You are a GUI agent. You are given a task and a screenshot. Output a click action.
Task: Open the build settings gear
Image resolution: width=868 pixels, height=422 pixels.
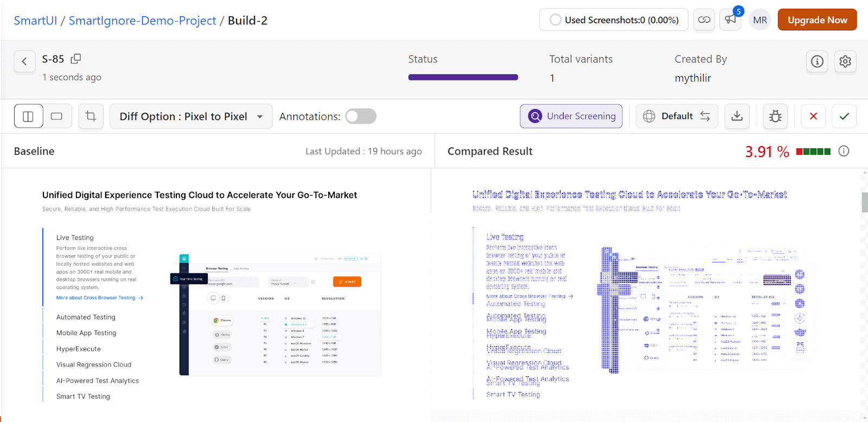(845, 61)
